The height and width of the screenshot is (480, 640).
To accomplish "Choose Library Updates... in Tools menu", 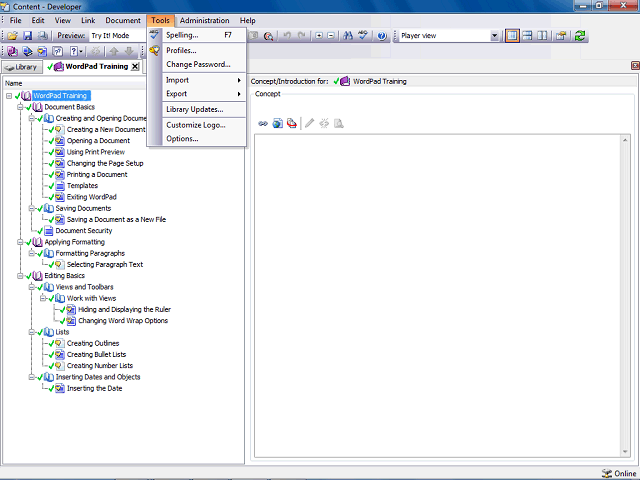I will click(x=197, y=109).
